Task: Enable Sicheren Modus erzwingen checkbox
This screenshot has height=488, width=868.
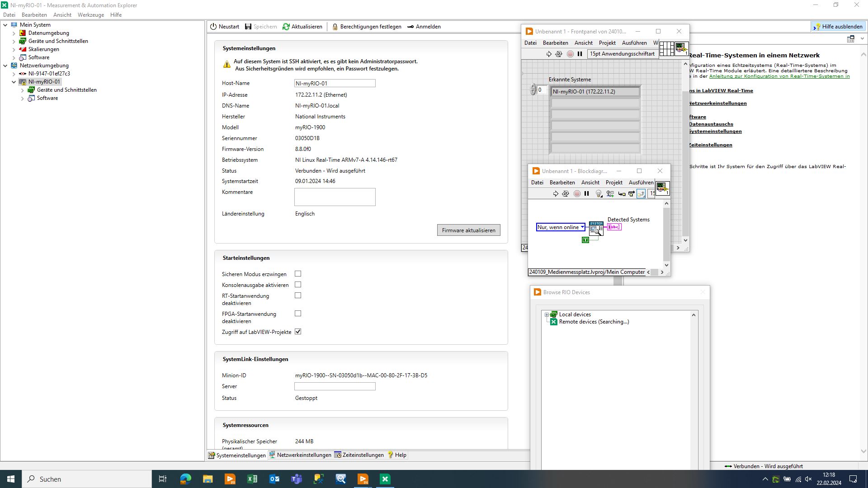Action: coord(298,274)
